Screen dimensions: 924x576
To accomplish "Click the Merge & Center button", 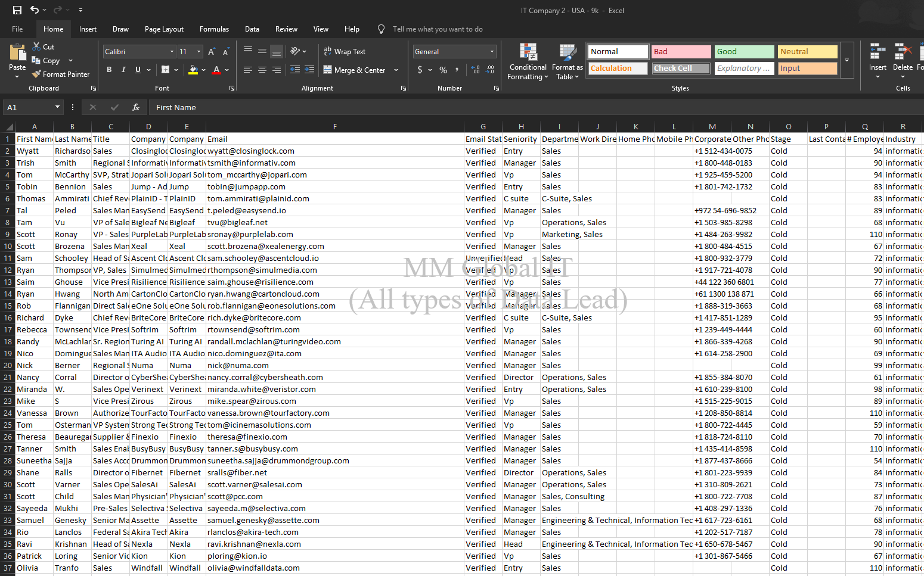I will click(355, 70).
